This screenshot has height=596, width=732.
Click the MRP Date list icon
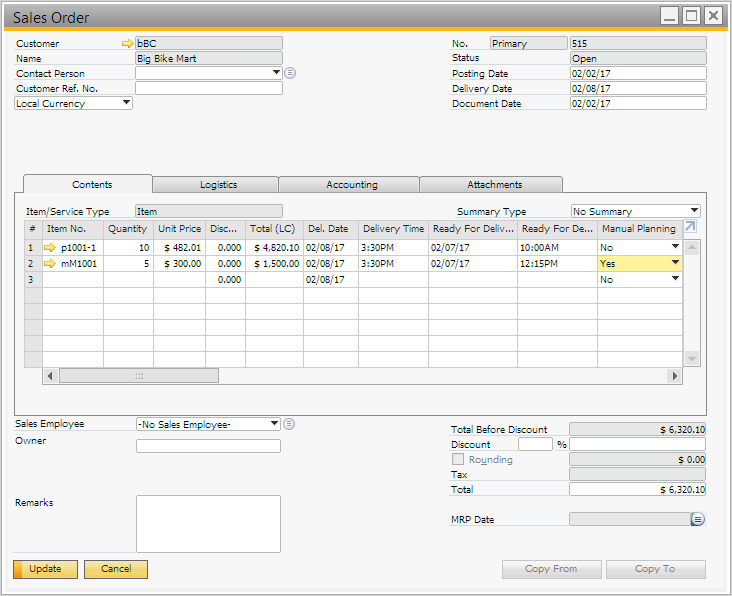(x=698, y=519)
